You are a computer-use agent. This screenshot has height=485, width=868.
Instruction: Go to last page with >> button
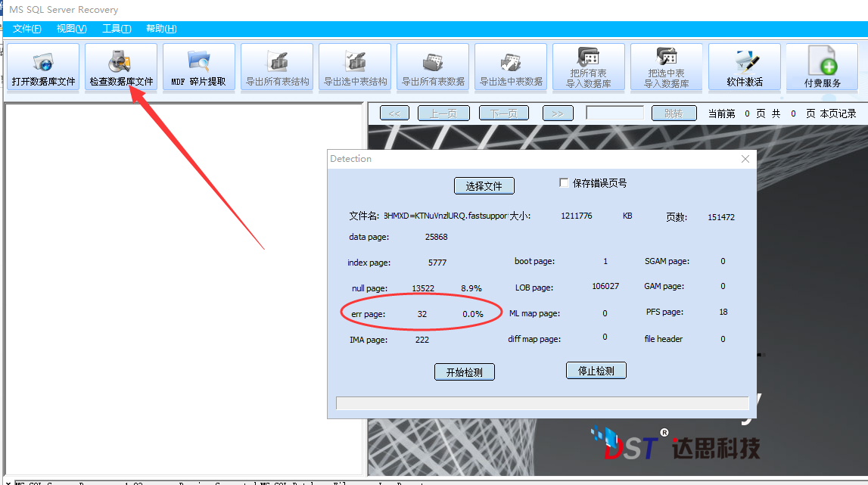[558, 113]
